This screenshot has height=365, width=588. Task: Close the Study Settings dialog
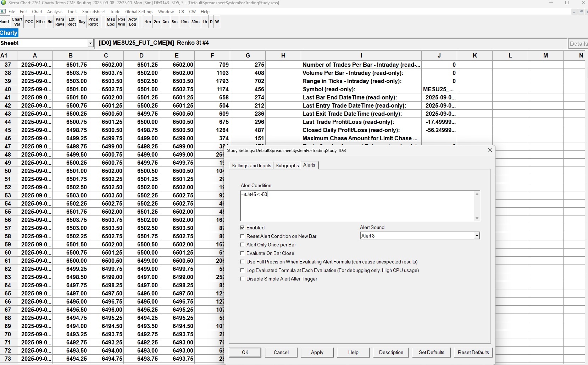[x=490, y=150]
